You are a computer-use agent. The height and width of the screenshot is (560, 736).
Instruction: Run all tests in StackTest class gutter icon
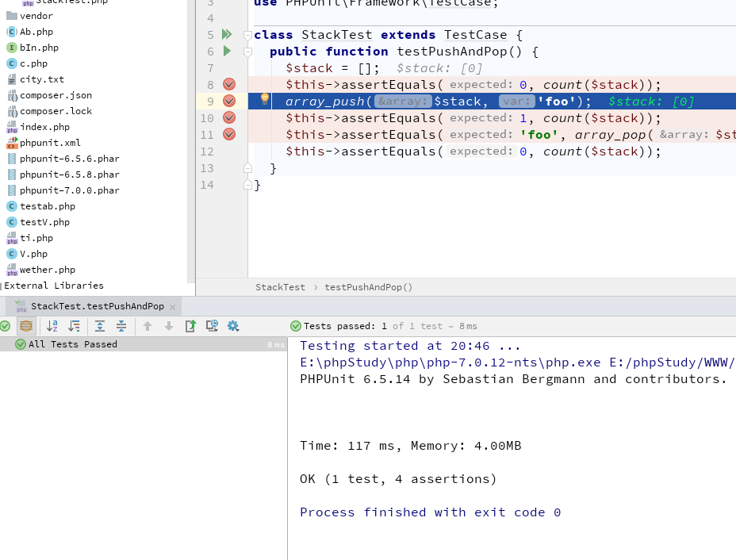tap(227, 35)
